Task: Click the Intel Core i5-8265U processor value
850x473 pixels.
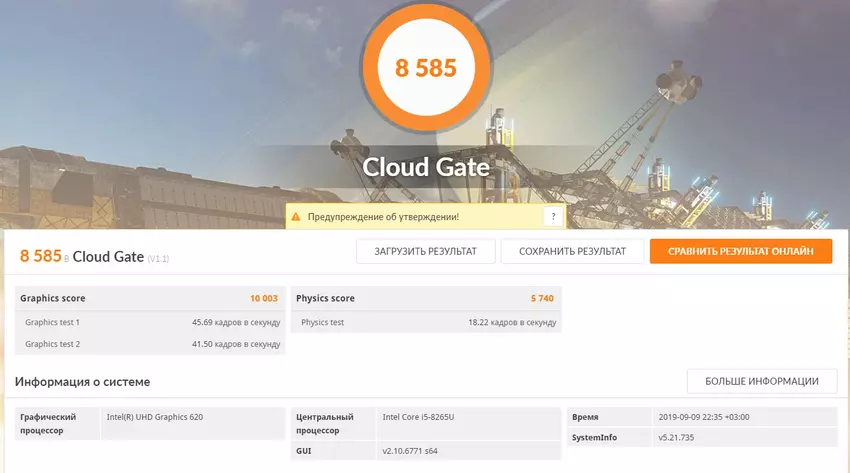Action: coord(425,416)
